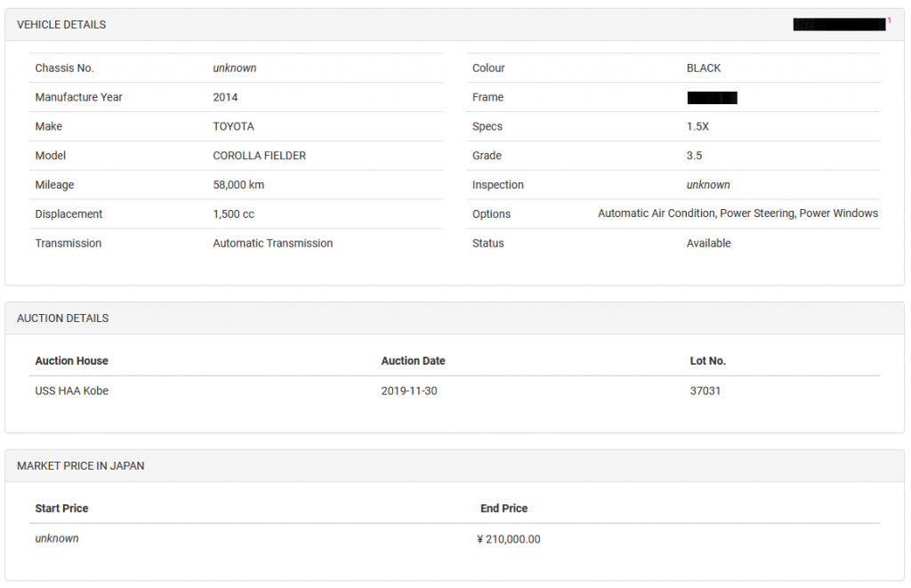The width and height of the screenshot is (911, 588).
Task: Click the BLACK colour value
Action: tap(704, 68)
